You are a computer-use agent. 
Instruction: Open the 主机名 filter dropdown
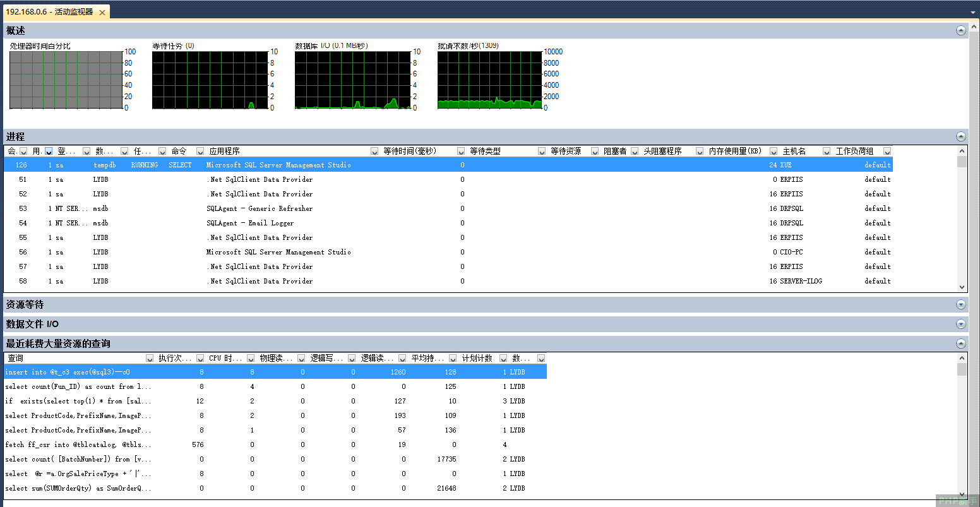point(827,152)
